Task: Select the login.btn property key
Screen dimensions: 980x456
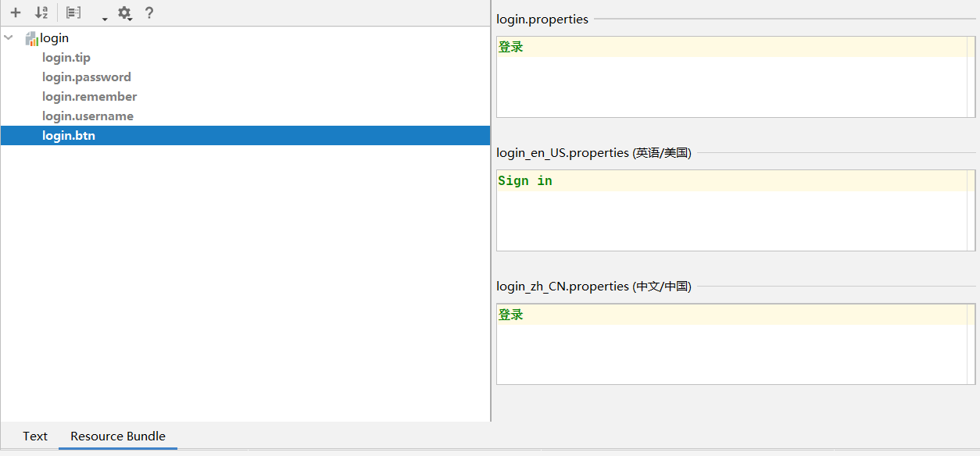Action: coord(69,136)
